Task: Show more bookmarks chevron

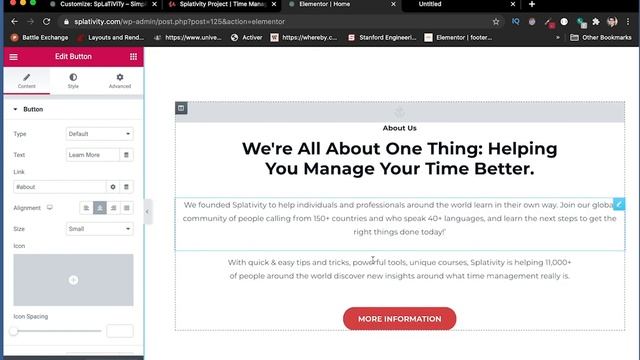Action: [558, 38]
